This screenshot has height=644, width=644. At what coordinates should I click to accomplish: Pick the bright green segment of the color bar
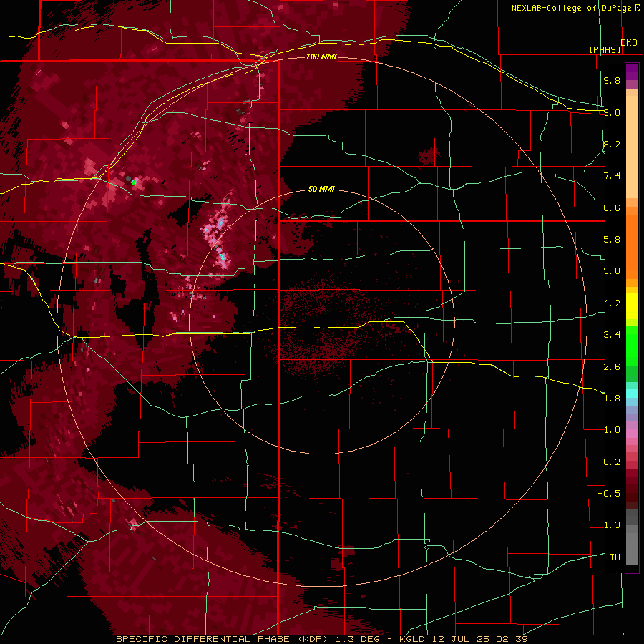pos(632,345)
